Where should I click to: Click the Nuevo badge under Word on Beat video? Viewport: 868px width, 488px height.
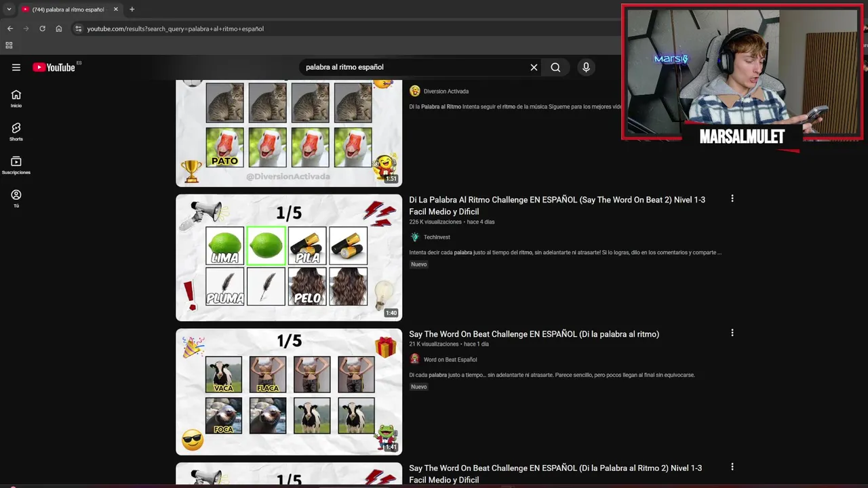tap(419, 387)
